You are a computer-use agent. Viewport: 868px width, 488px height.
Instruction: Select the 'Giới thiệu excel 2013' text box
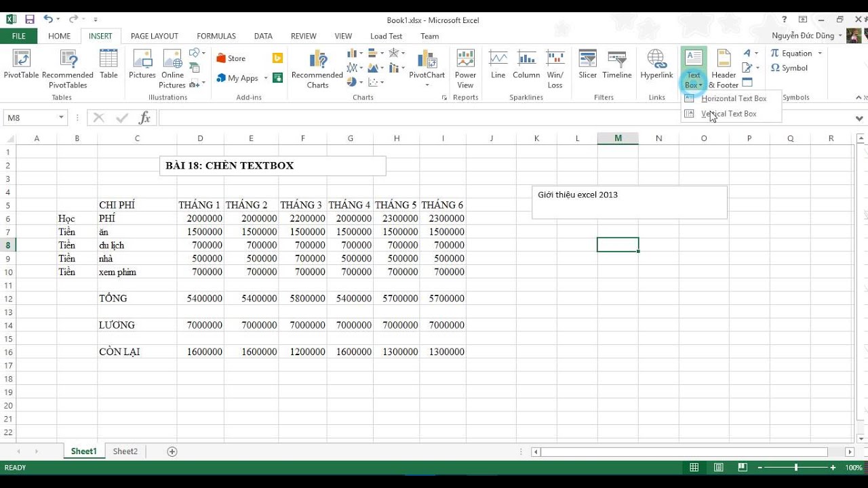(629, 202)
